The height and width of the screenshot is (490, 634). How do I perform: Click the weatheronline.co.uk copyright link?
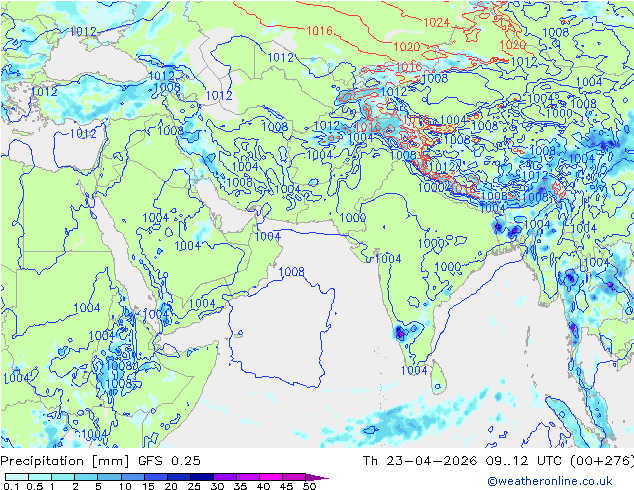pos(550,481)
